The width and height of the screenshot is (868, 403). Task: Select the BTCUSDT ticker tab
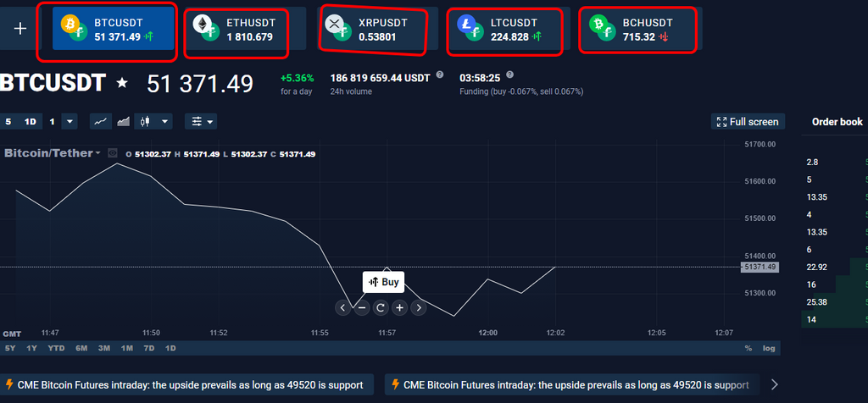pyautogui.click(x=114, y=29)
